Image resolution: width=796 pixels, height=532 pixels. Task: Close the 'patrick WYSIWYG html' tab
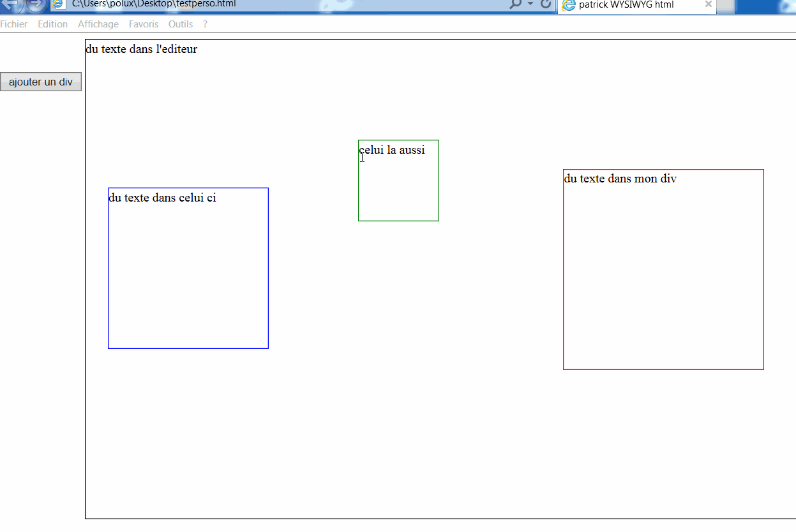pos(708,4)
